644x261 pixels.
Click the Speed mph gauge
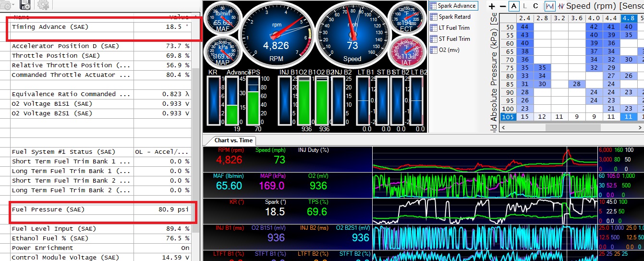(352, 34)
